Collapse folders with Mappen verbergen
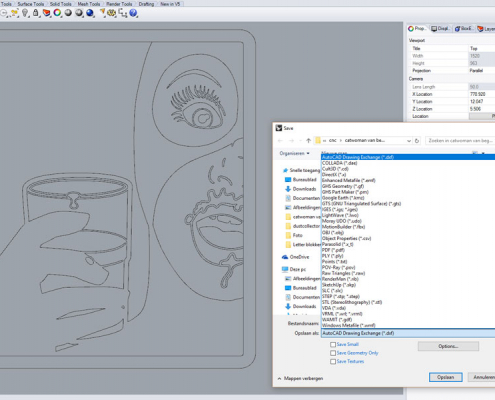495x400 pixels. 300,378
